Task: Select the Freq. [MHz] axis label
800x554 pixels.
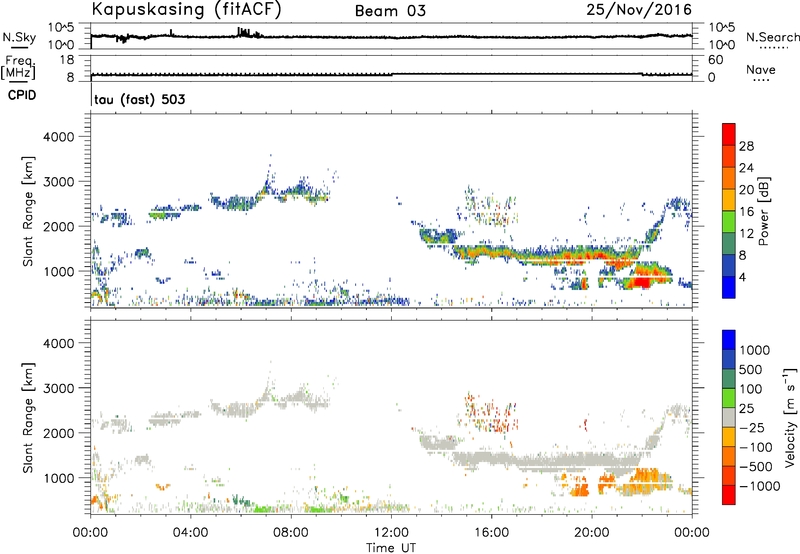Action: pos(18,68)
